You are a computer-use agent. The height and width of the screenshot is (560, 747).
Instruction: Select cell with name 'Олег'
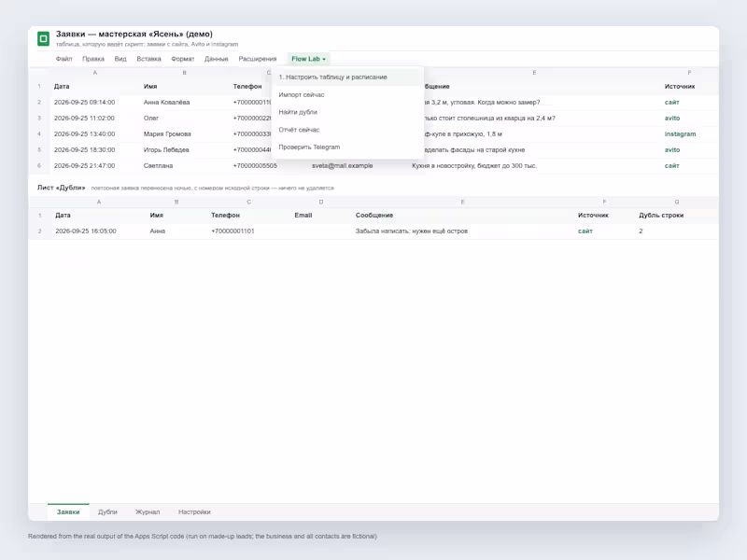[x=184, y=119]
